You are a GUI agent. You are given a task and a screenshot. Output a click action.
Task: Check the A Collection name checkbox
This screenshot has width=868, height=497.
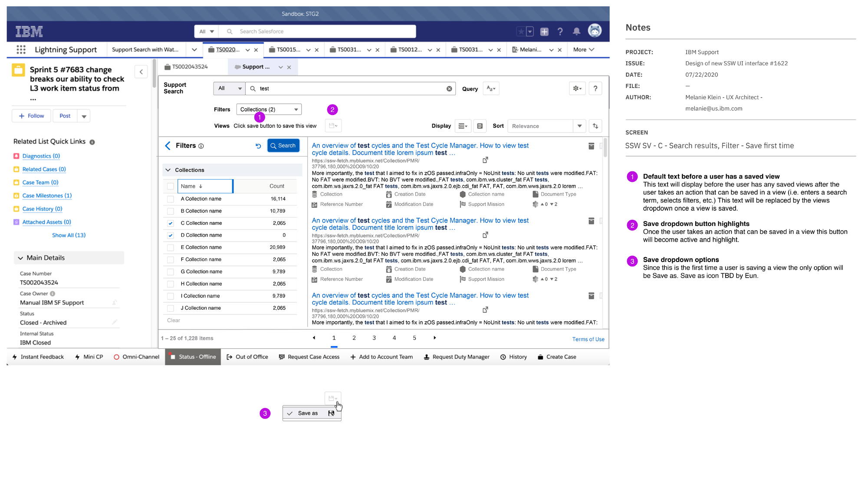tap(171, 199)
